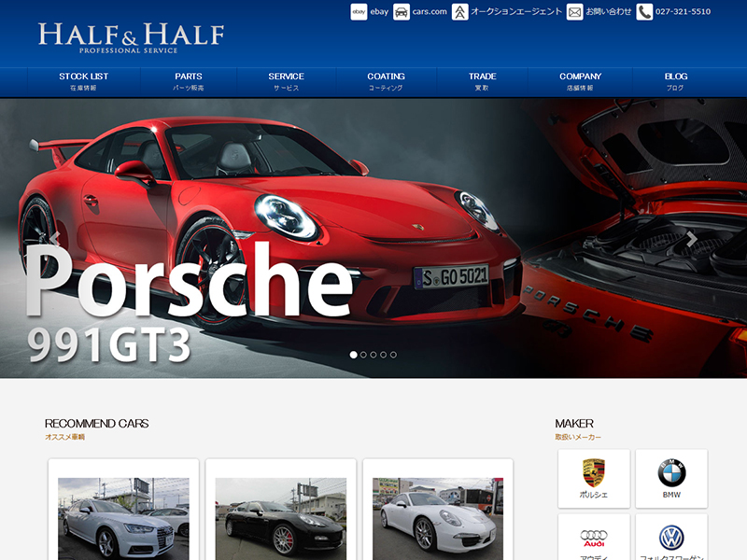
Task: Go to previous slide with left arrow
Action: 55,239
